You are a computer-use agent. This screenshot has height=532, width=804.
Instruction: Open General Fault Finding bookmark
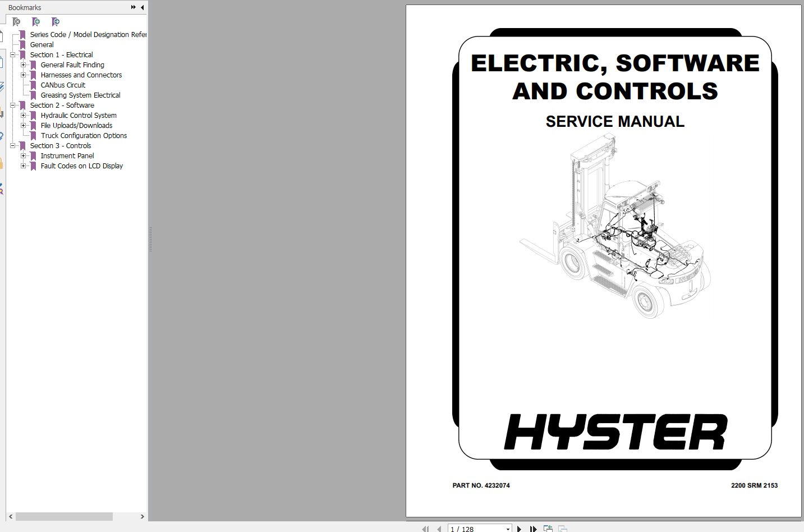[72, 65]
